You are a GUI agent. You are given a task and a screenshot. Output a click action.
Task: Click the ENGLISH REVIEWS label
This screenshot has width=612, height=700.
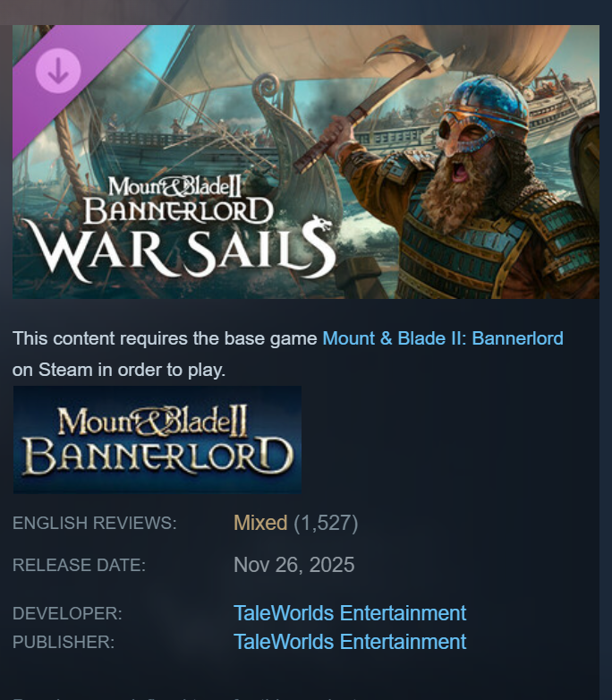[95, 523]
